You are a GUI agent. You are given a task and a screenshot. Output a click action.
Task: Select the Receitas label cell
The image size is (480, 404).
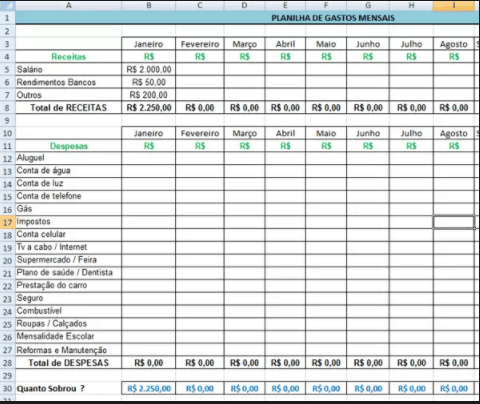click(69, 57)
